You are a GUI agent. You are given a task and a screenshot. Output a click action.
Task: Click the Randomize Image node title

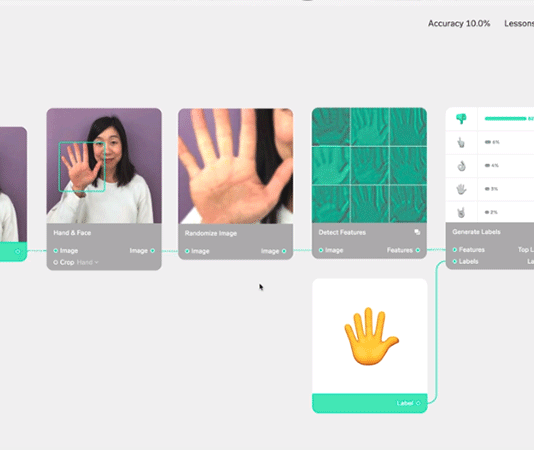coord(210,233)
